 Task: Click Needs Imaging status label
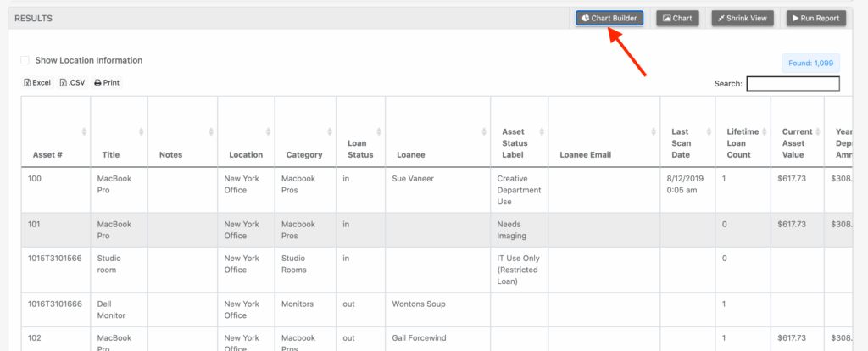pyautogui.click(x=511, y=230)
